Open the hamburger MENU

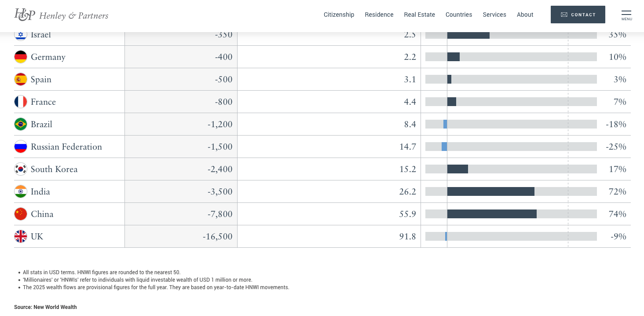pos(626,15)
